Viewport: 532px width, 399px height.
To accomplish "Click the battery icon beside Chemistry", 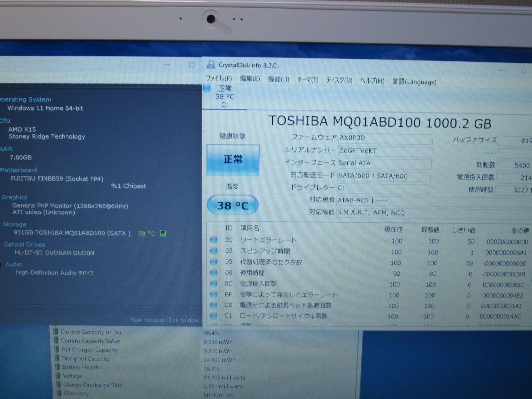I will tap(59, 393).
